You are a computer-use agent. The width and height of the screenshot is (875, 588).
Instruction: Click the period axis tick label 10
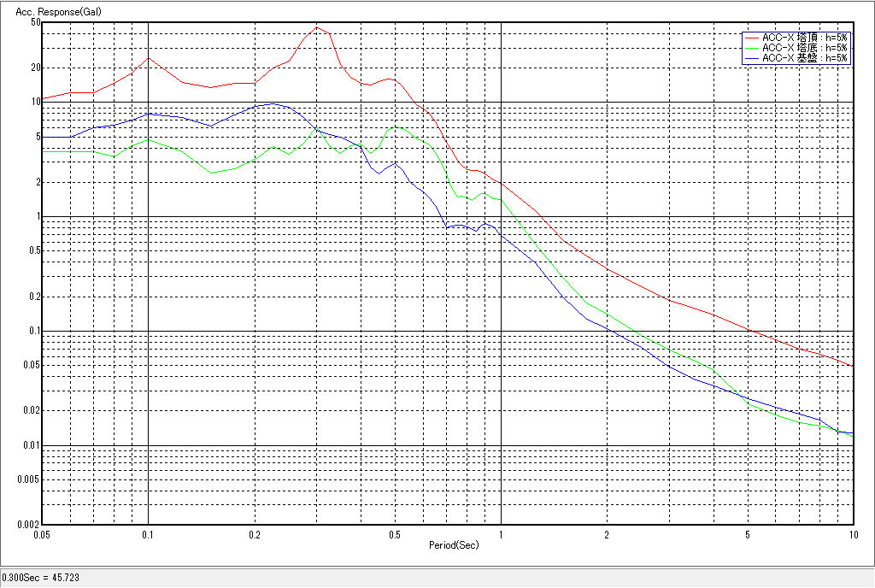pyautogui.click(x=851, y=534)
